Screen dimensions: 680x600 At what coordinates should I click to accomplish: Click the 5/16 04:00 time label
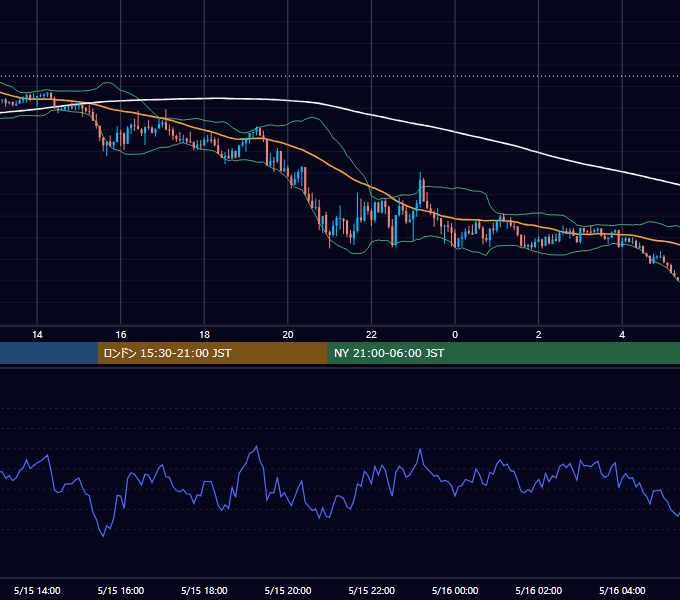[622, 590]
